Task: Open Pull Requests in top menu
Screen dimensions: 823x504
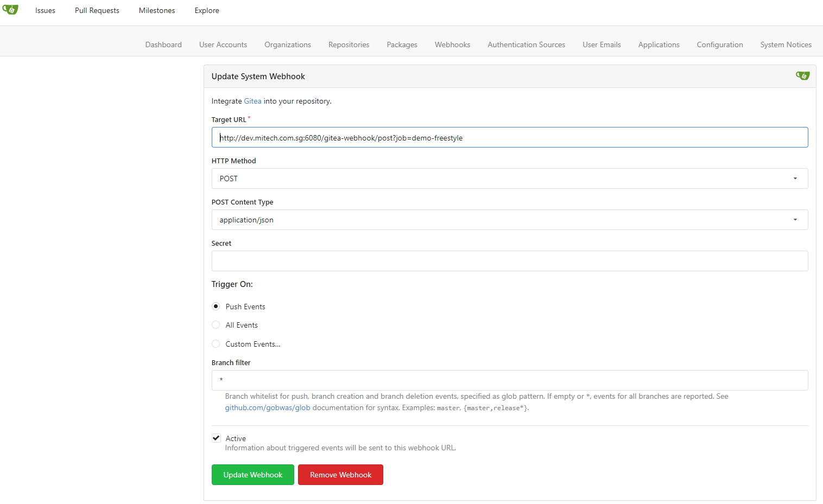Action: coord(97,10)
